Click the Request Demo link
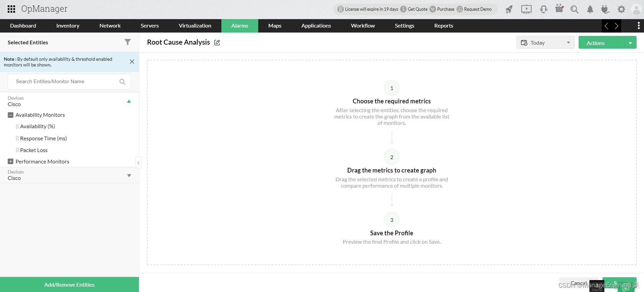Viewport: 644px width, 292px height. tap(478, 9)
